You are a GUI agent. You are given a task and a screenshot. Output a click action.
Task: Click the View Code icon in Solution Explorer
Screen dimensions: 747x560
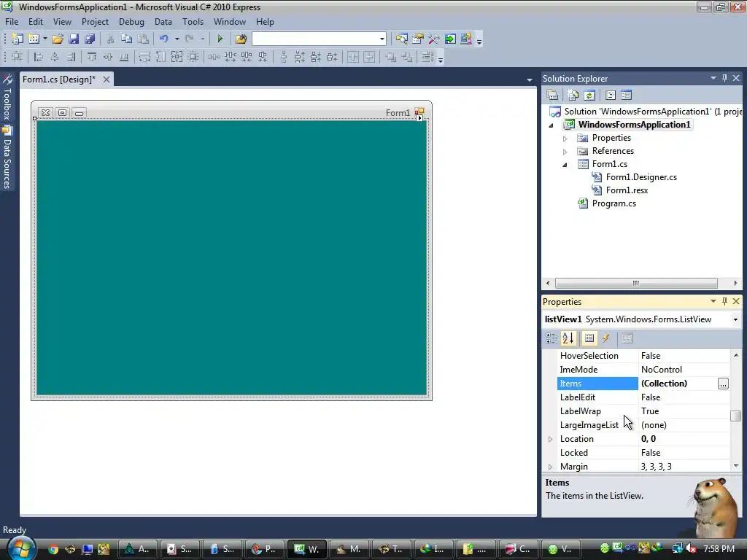(611, 96)
